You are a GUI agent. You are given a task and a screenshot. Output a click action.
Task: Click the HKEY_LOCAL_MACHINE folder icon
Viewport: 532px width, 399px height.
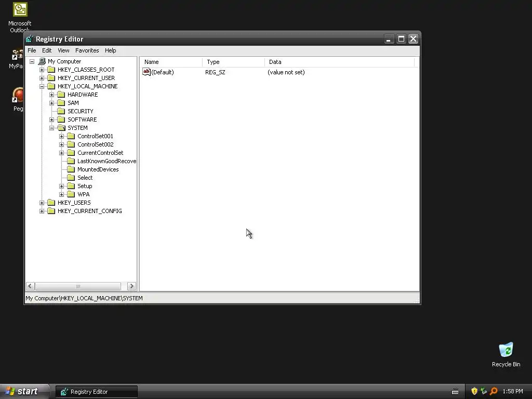(x=51, y=86)
